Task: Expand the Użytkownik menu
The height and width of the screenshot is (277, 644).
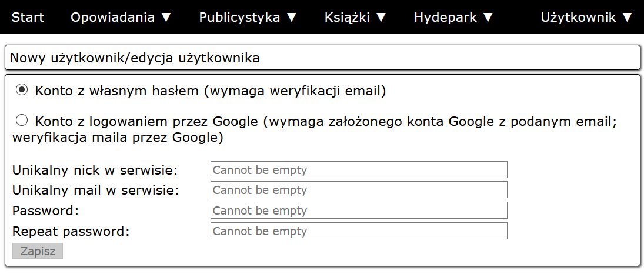Action: click(587, 17)
